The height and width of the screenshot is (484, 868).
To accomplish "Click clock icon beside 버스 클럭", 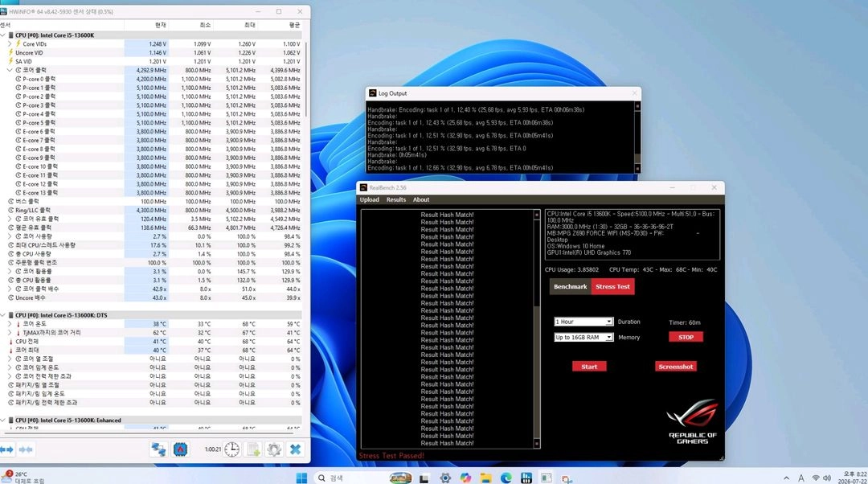I will point(10,202).
